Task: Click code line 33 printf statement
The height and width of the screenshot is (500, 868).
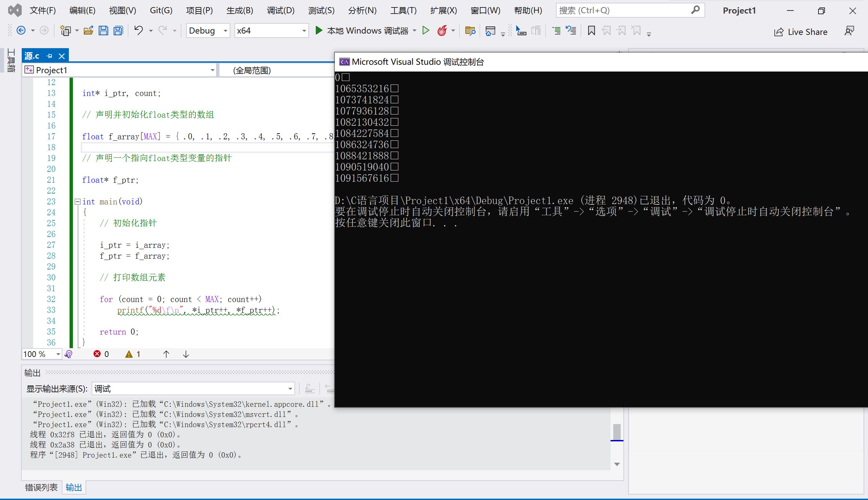Action: 199,310
